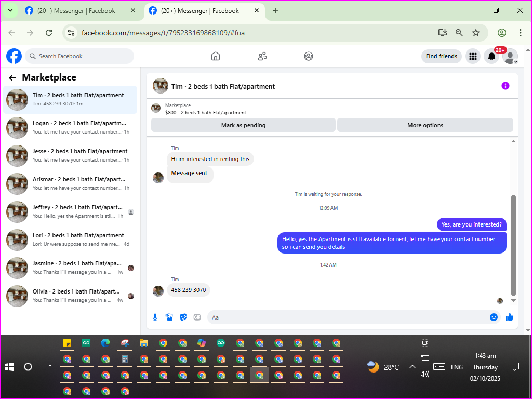Image resolution: width=532 pixels, height=399 pixels.
Task: Click Tim's avatar beside phone number message
Action: click(x=158, y=291)
